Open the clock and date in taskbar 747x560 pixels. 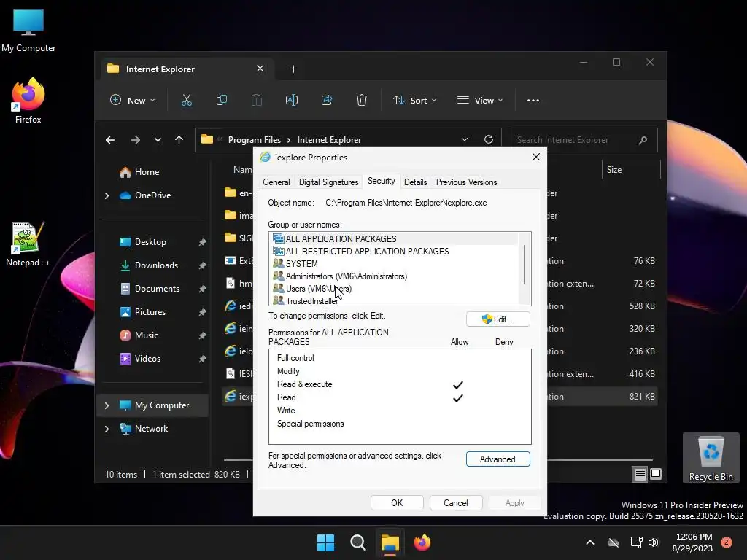coord(693,542)
